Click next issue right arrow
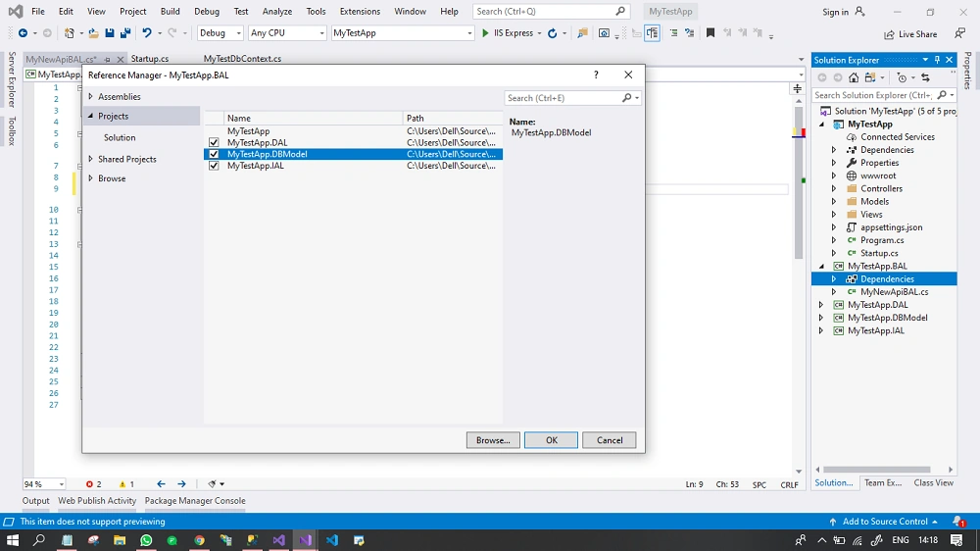980x551 pixels. [x=181, y=484]
